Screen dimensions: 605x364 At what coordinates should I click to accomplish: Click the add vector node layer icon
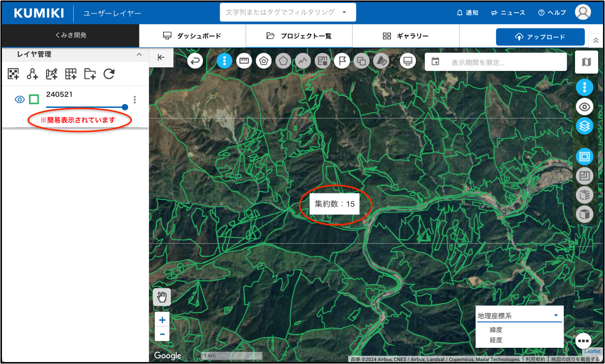coord(32,74)
